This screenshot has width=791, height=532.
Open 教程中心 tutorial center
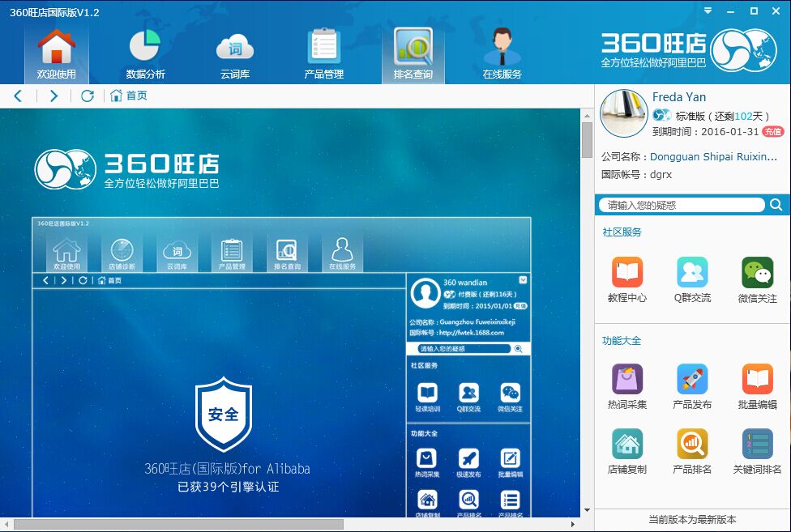click(x=627, y=279)
